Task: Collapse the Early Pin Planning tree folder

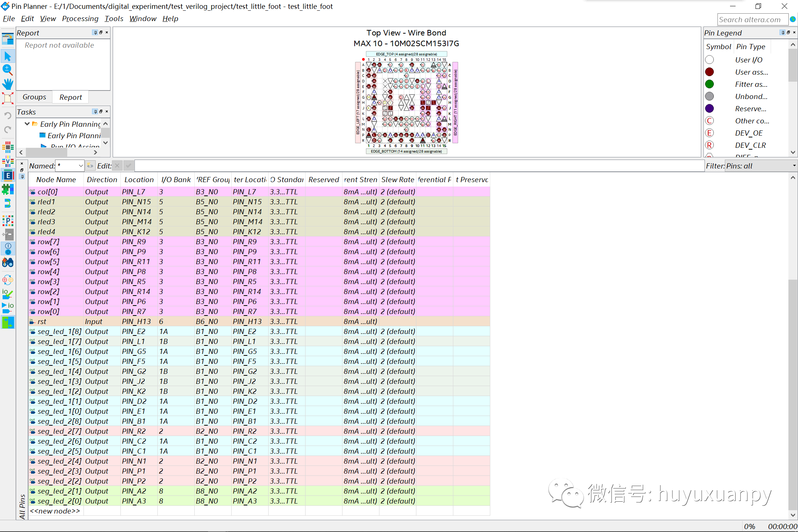Action: pyautogui.click(x=27, y=124)
